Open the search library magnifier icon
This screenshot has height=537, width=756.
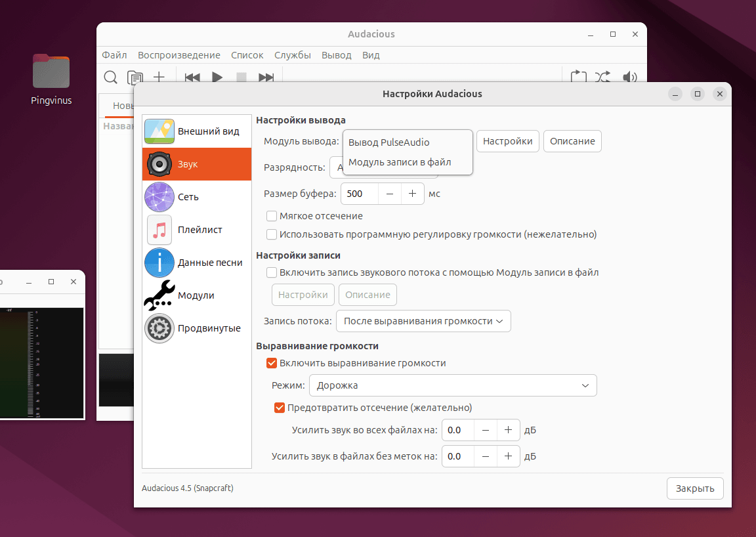(x=111, y=77)
